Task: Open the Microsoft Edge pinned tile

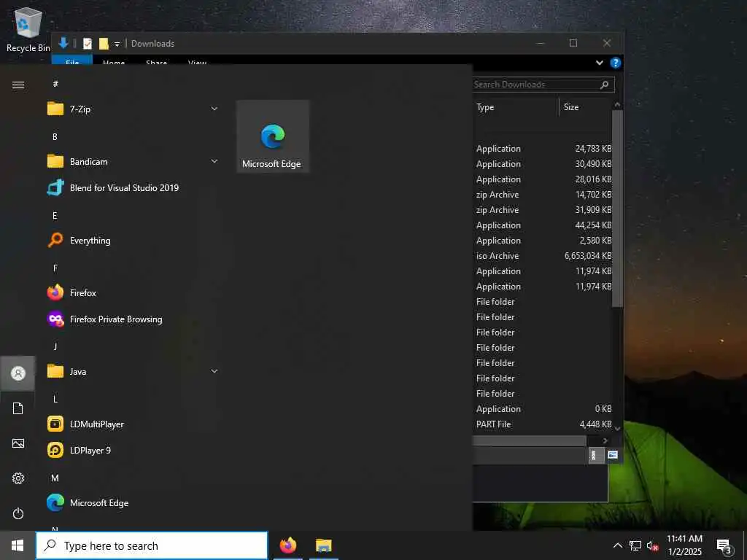Action: 273,136
